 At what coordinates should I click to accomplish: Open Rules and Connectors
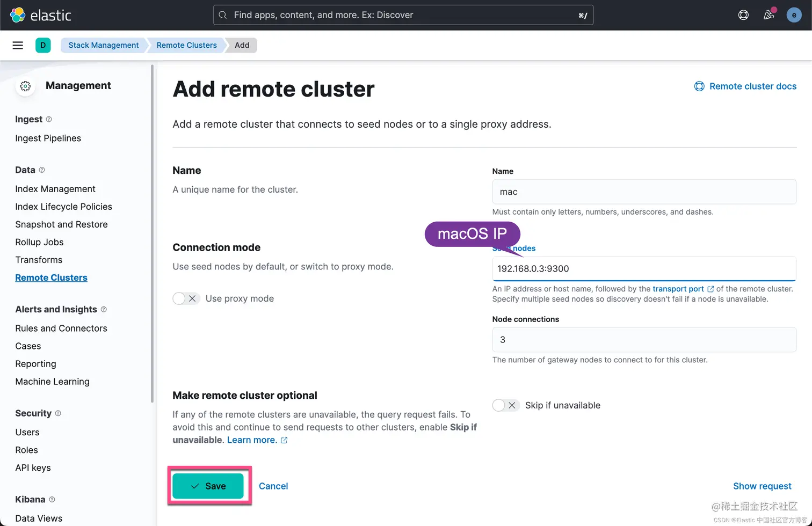point(61,328)
